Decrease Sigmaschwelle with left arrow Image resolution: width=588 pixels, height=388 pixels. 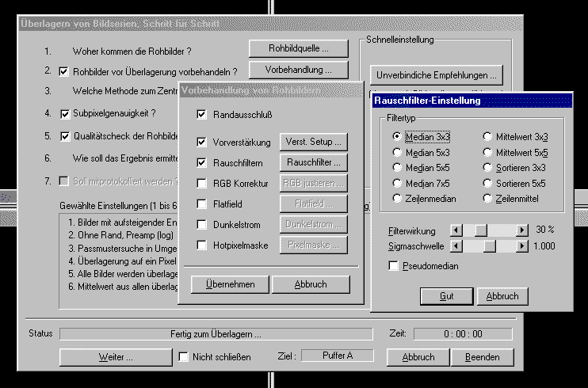click(x=456, y=246)
